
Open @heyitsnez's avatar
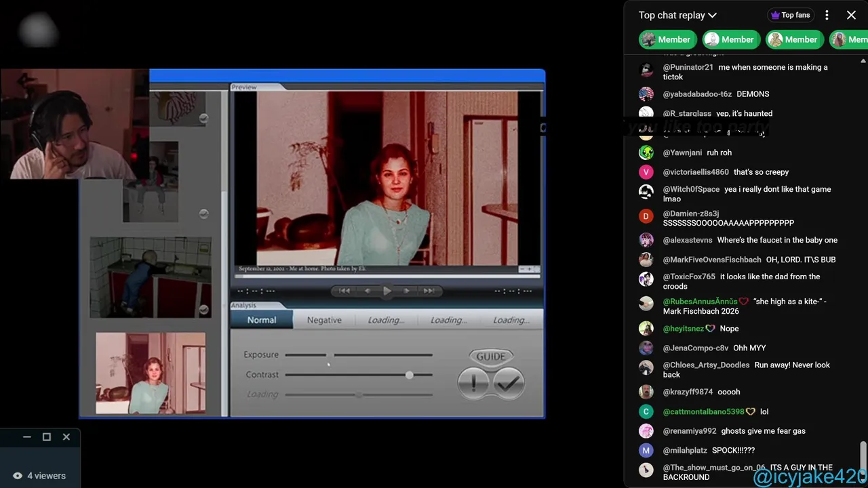coord(646,329)
